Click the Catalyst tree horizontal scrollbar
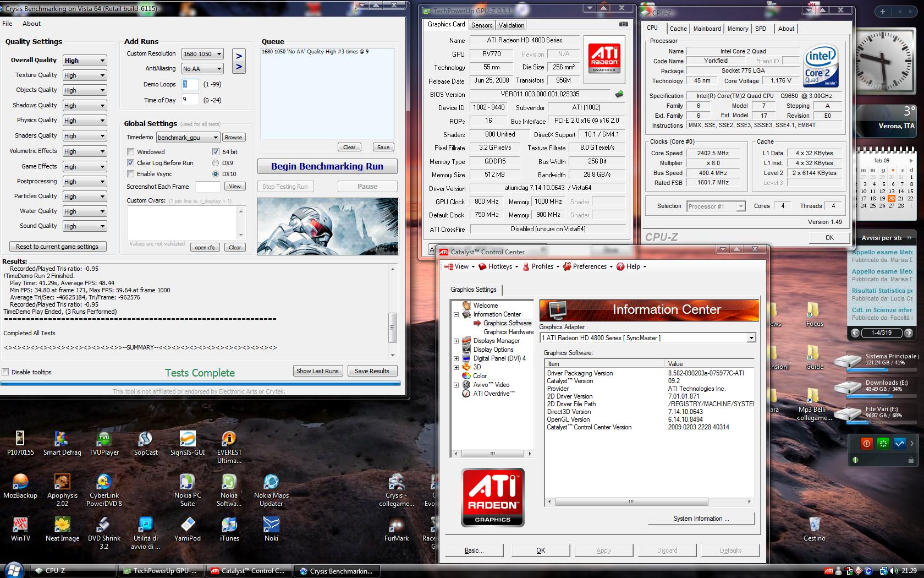Screen dimensions: 924x578 (x=492, y=454)
